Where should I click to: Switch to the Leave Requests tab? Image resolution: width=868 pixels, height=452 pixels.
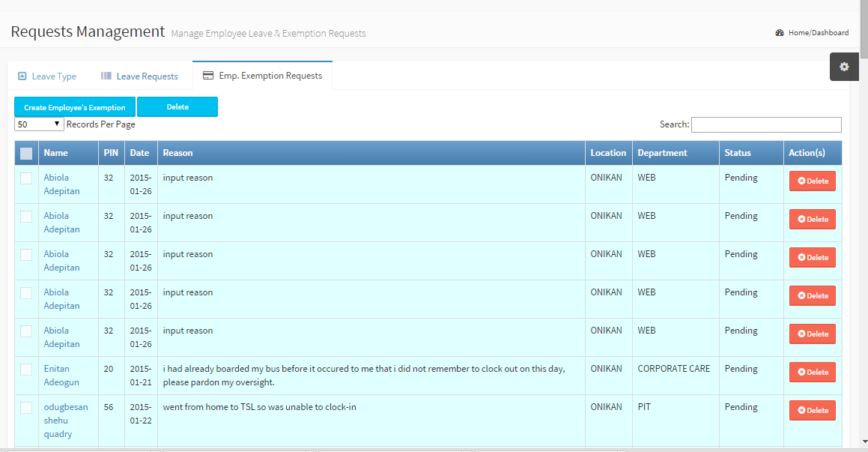[x=147, y=76]
